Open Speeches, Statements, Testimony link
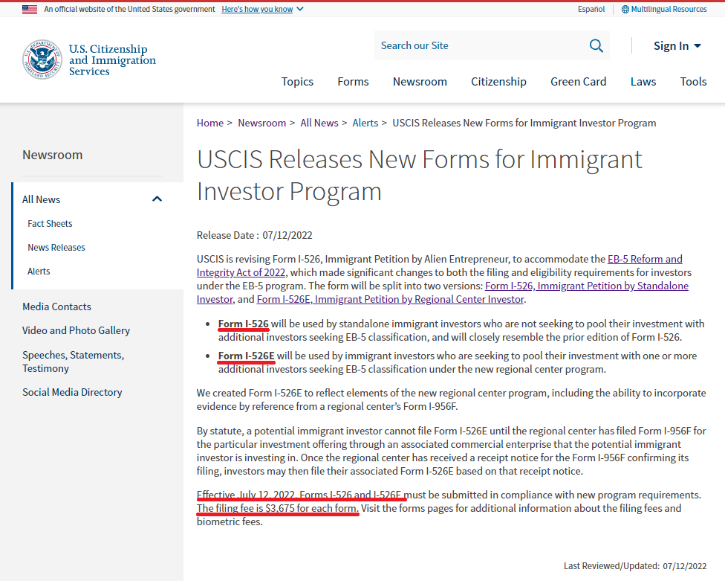The width and height of the screenshot is (725, 581). pyautogui.click(x=73, y=361)
